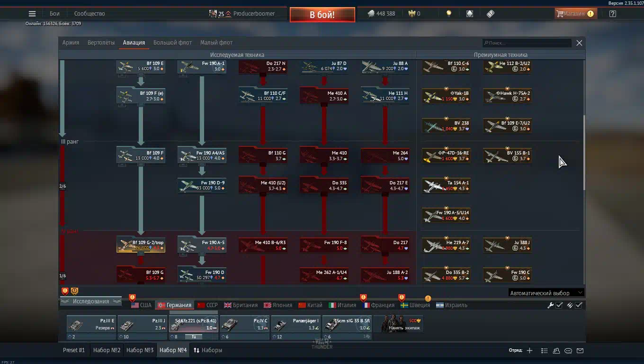
Task: Choose preset Набор №2
Action: 107,350
